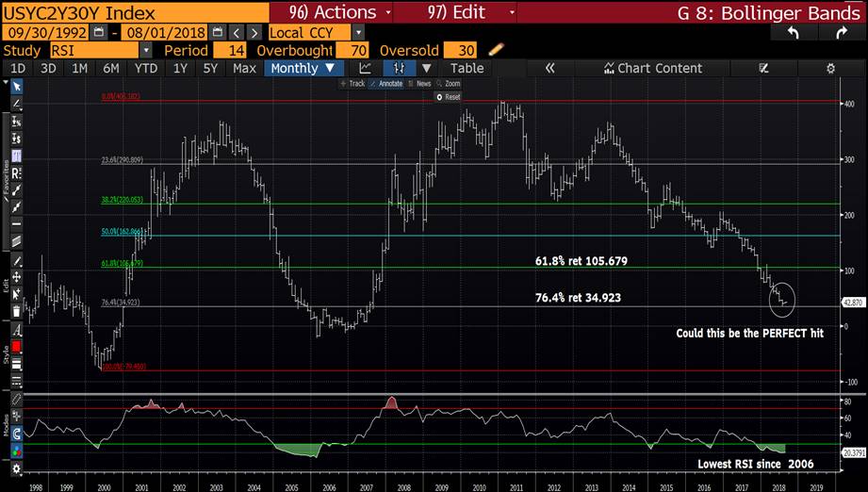Select the 1D range tab

[x=18, y=68]
